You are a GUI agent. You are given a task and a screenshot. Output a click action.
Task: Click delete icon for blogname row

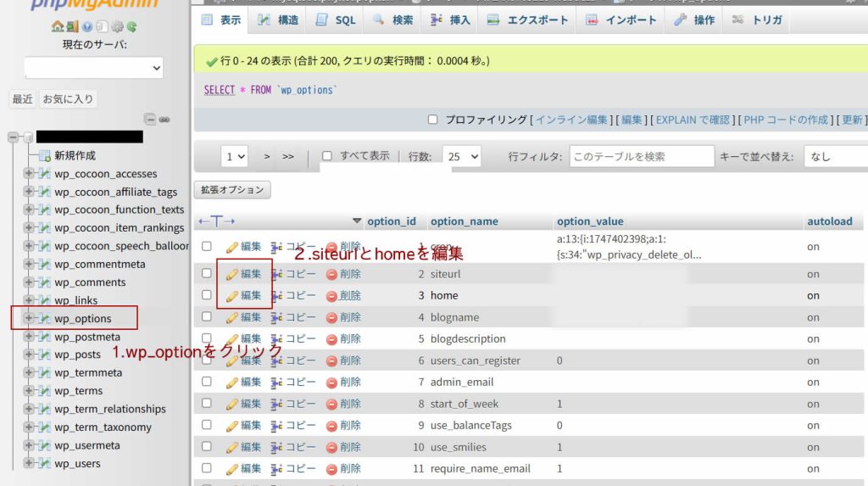click(331, 317)
